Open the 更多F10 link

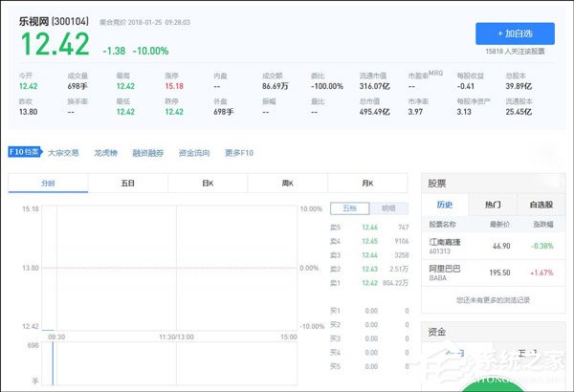pyautogui.click(x=239, y=153)
